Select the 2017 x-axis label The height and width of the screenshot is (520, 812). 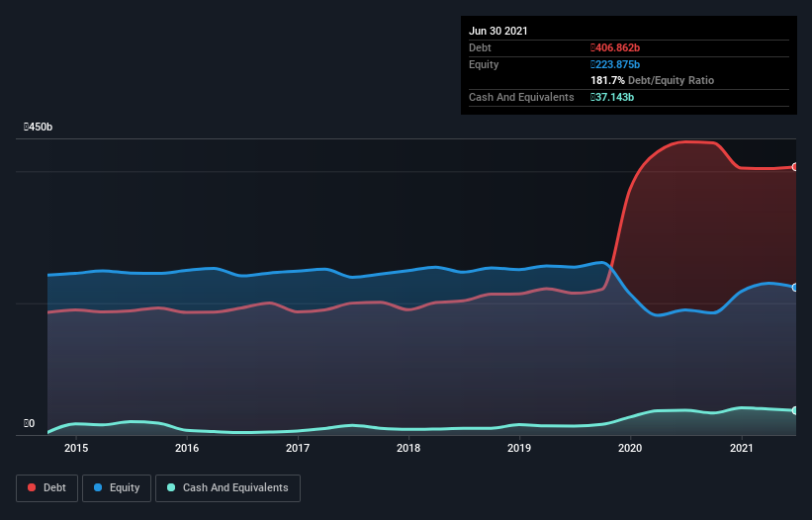[298, 448]
